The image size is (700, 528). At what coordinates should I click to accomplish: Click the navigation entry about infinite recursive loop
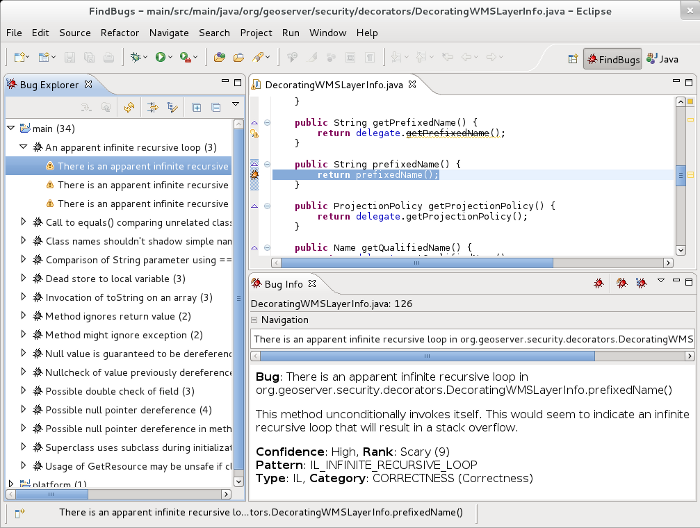472,339
